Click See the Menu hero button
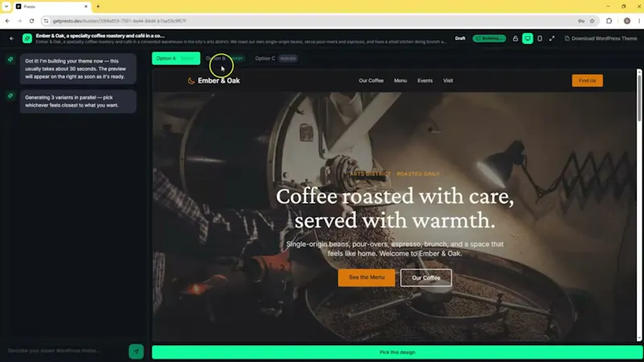 (x=366, y=278)
